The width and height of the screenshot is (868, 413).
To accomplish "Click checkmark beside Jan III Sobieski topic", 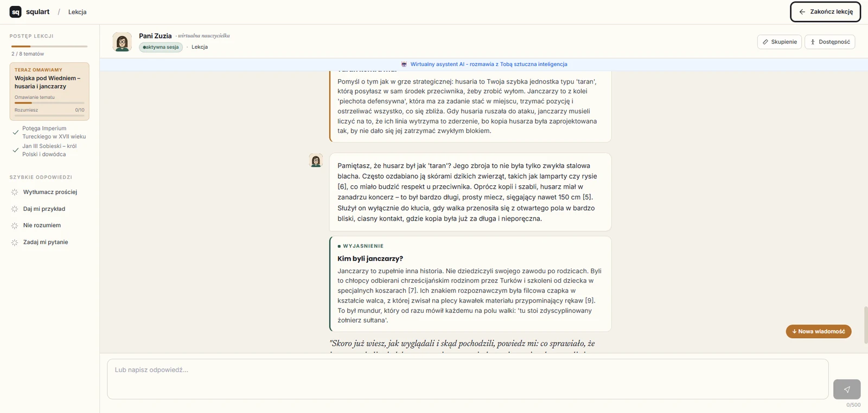I will (x=16, y=150).
